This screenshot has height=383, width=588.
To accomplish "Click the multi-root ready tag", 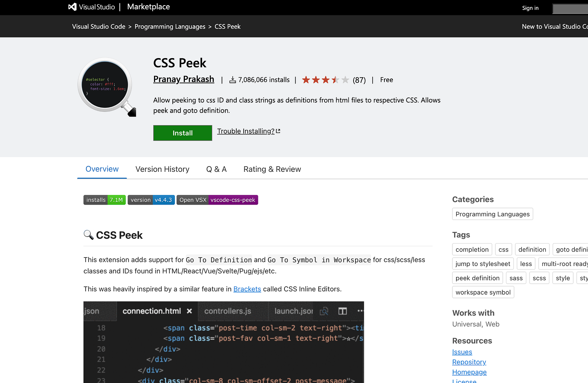I will click(x=563, y=264).
